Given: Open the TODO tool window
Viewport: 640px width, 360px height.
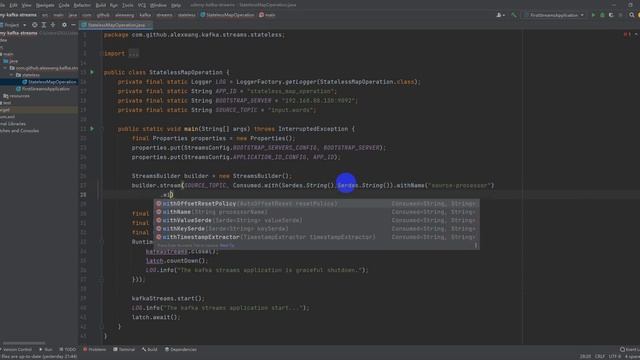Looking at the screenshot, I should click(68, 350).
